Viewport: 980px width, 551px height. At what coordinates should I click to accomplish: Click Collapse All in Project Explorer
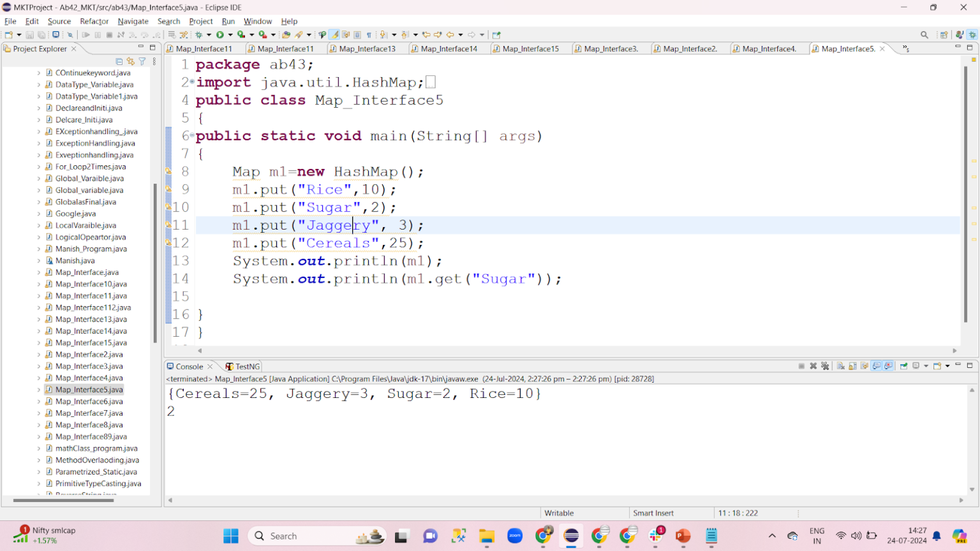[x=119, y=61]
